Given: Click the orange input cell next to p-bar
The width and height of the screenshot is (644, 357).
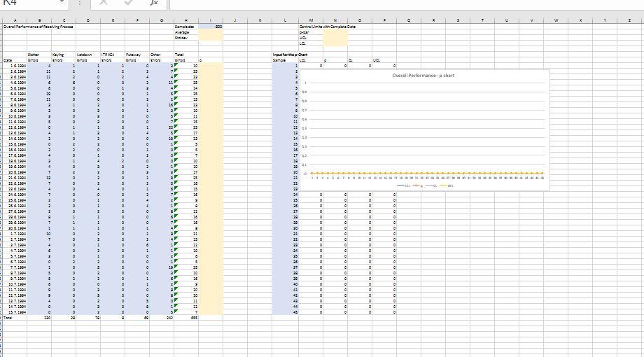Looking at the screenshot, I should point(335,32).
